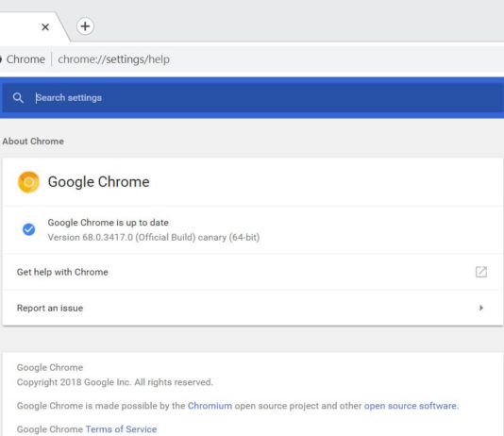Click the Google Chrome title text
504x436 pixels.
point(99,182)
